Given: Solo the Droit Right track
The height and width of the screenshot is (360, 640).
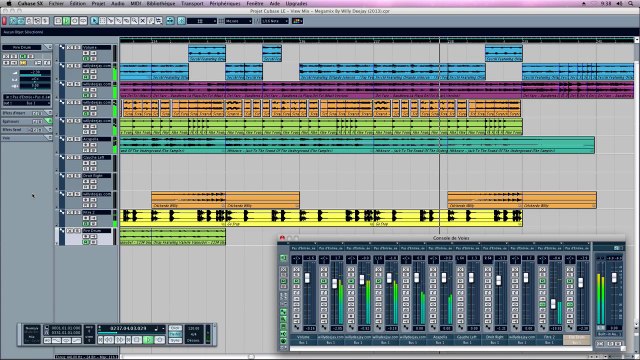Looking at the screenshot, I should coord(77,176).
